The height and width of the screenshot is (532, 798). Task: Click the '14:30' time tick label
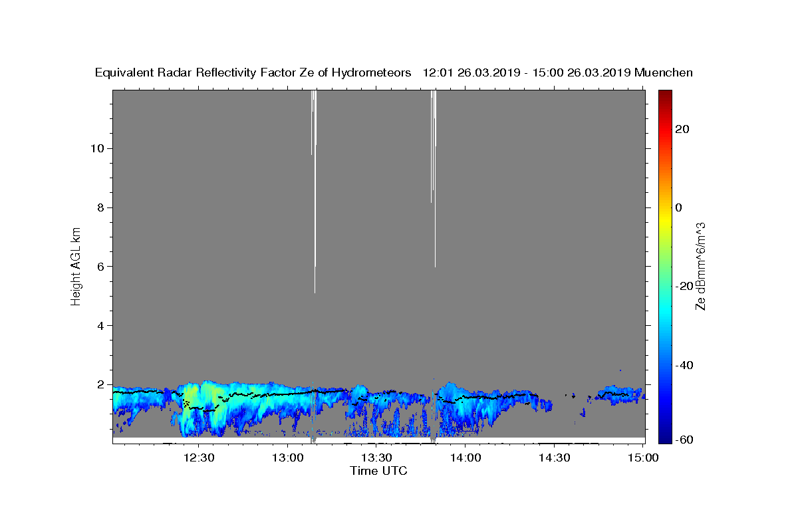coord(554,458)
